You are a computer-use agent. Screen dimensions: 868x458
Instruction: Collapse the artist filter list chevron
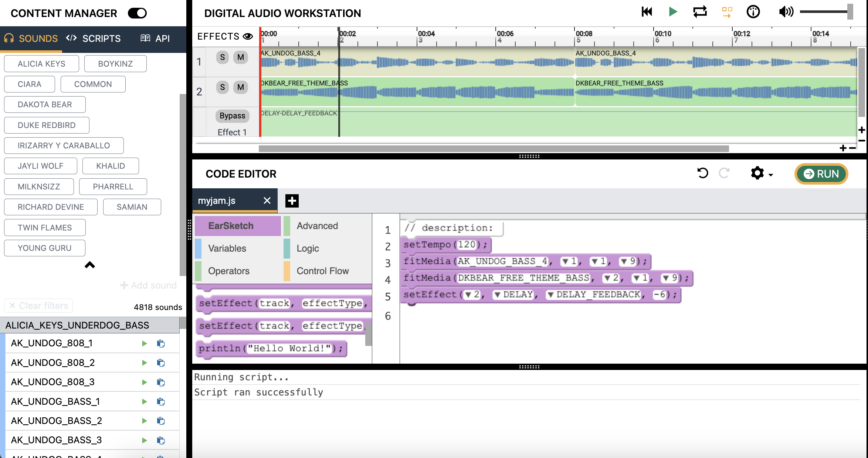[x=89, y=265]
